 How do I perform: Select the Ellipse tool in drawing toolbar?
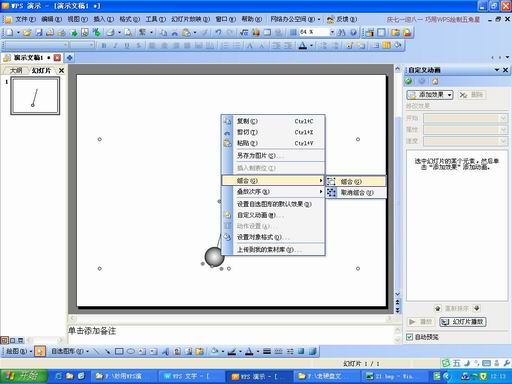point(131,351)
